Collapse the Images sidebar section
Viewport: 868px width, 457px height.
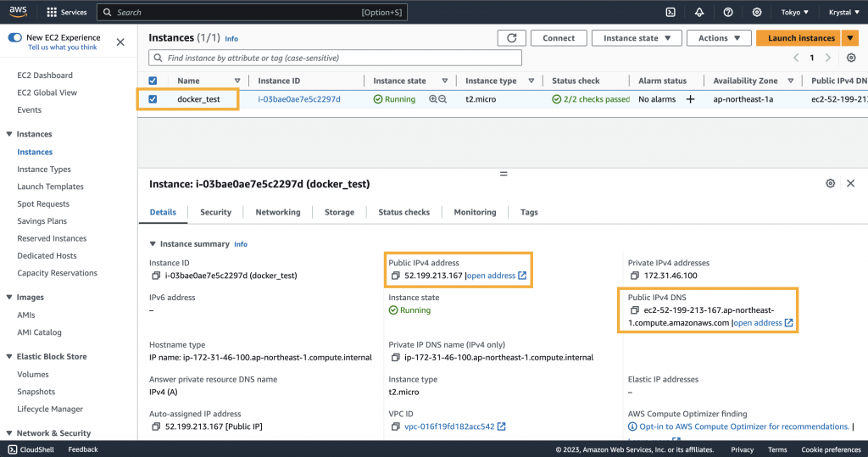(9, 298)
